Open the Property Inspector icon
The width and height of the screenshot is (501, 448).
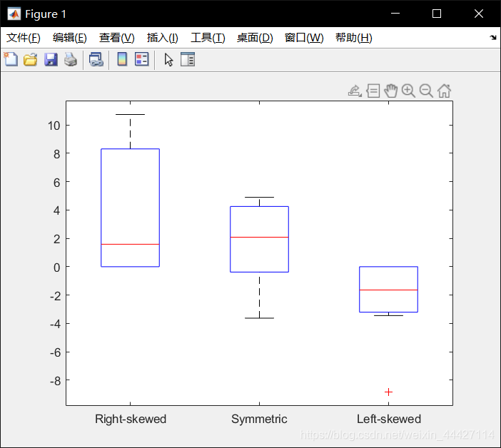pos(188,59)
